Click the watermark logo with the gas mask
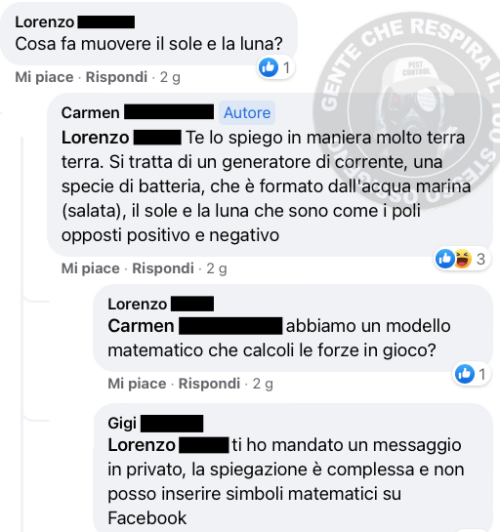The height and width of the screenshot is (532, 500). 407,110
